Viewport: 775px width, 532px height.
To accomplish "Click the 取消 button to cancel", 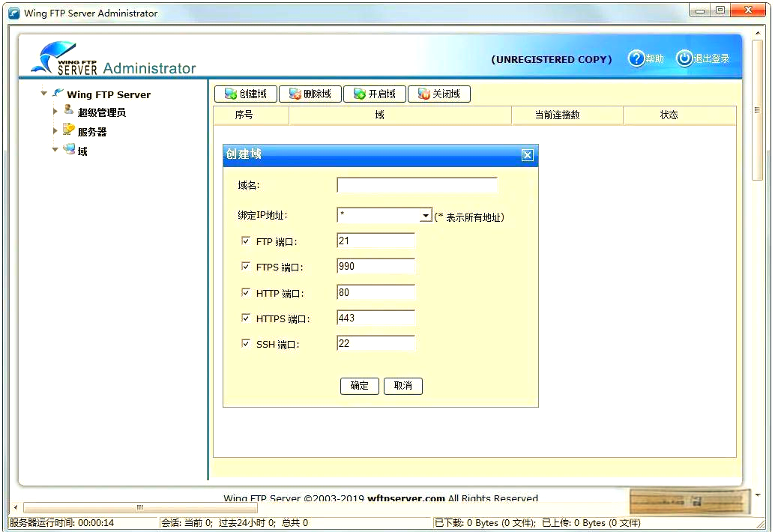I will click(x=403, y=386).
